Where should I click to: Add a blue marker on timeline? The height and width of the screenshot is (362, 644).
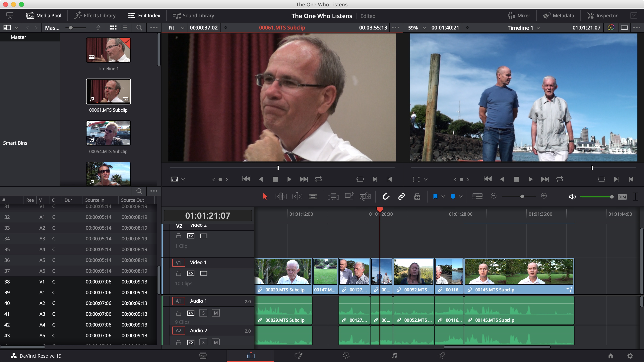[453, 197]
